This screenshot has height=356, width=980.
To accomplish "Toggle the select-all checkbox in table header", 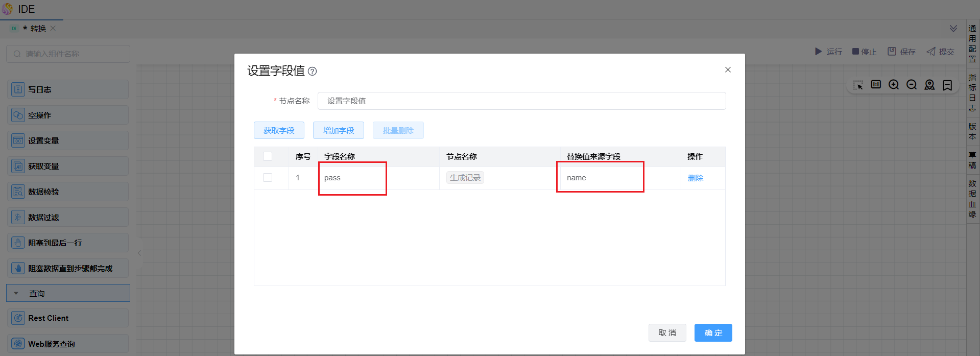I will click(268, 156).
